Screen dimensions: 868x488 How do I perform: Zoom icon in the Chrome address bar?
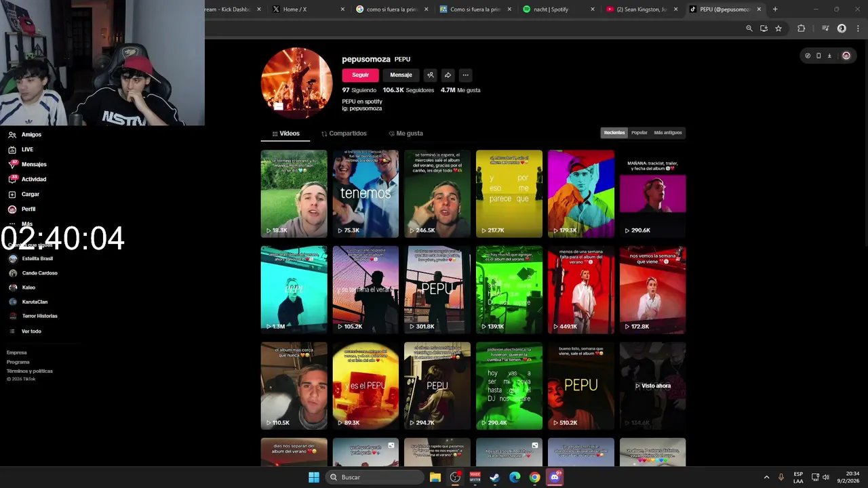pos(749,28)
